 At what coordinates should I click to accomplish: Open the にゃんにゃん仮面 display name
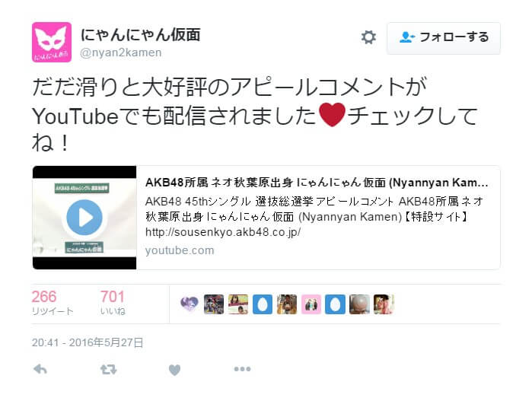(x=141, y=34)
